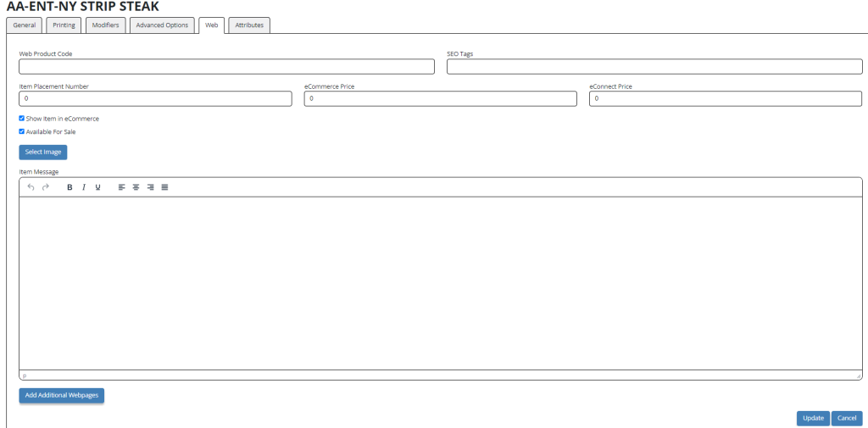Uncheck Show Item in eCommerce
This screenshot has width=868, height=428.
coord(21,119)
